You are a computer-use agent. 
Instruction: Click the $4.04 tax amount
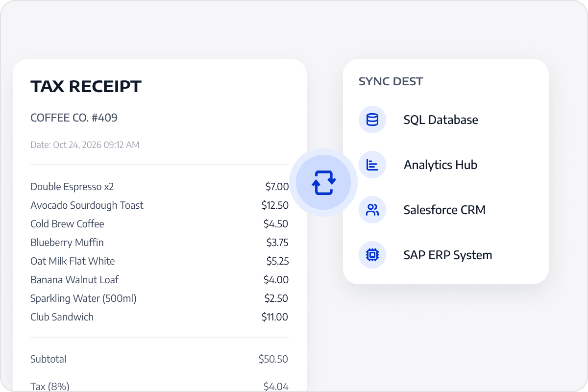(x=276, y=387)
